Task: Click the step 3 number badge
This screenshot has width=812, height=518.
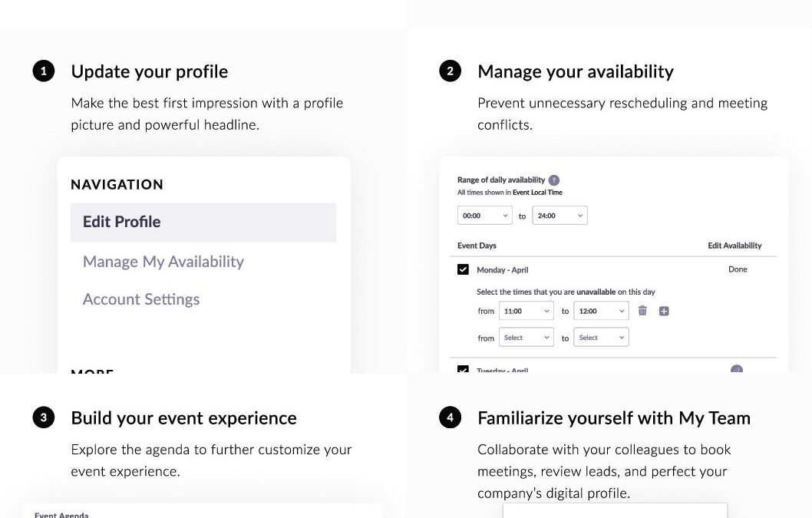Action: [x=44, y=417]
